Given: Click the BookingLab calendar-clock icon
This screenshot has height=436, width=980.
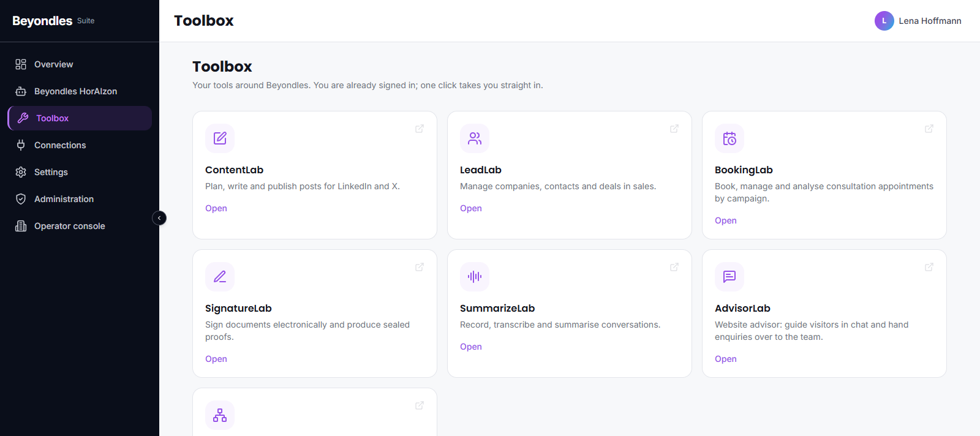Looking at the screenshot, I should tap(729, 138).
